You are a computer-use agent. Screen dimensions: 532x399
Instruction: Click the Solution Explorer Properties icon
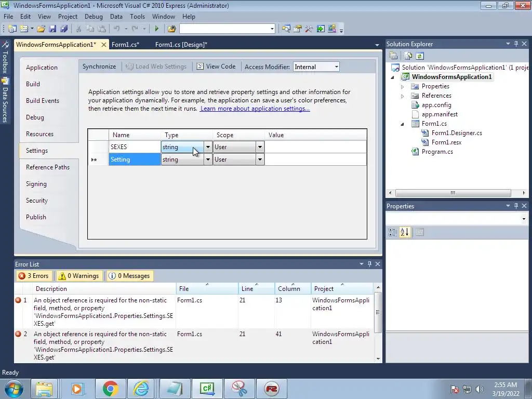click(394, 56)
